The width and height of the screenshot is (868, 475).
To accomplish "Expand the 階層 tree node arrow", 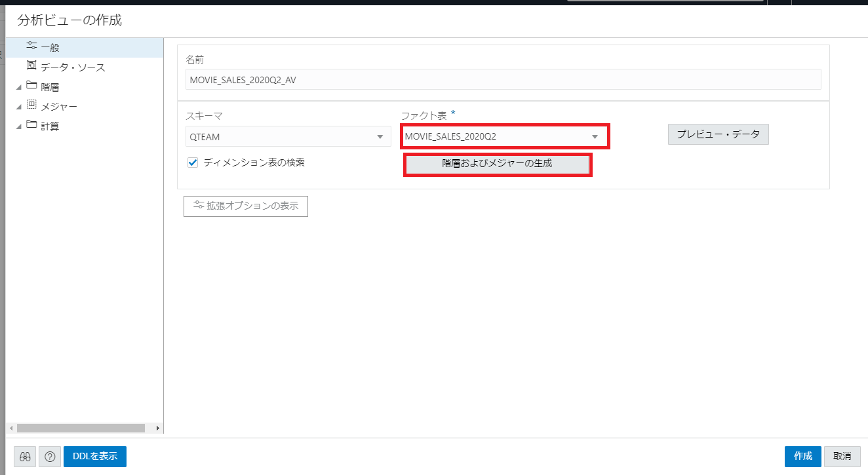I will pyautogui.click(x=18, y=87).
